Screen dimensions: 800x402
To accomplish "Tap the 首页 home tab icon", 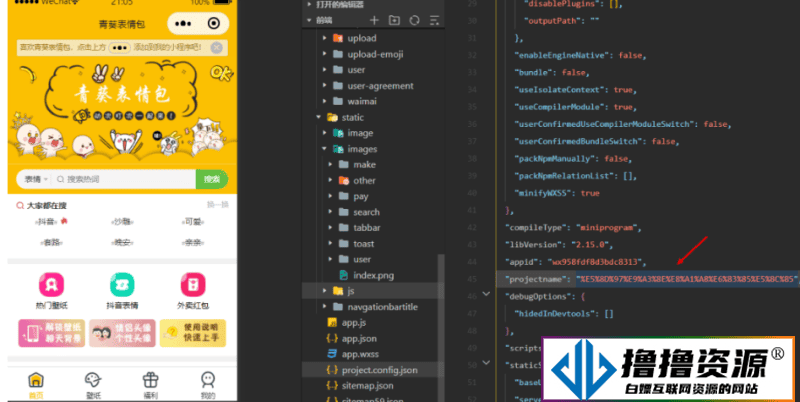I will click(x=36, y=380).
